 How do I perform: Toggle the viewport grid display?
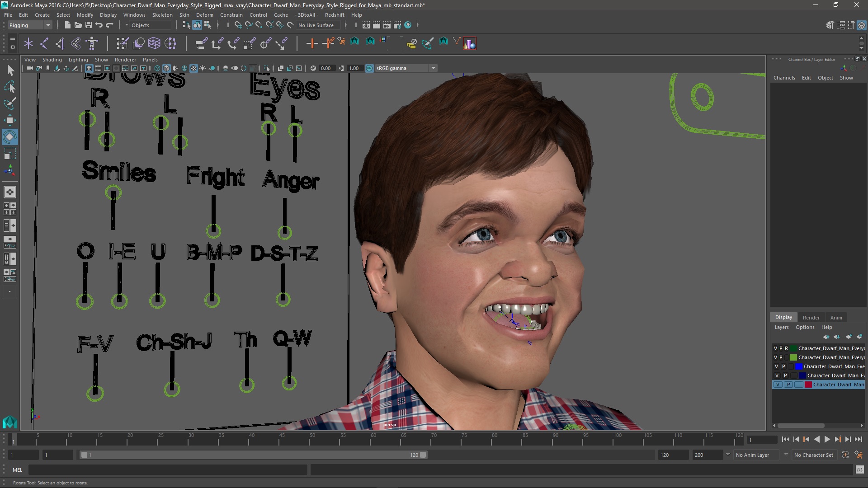click(x=89, y=68)
